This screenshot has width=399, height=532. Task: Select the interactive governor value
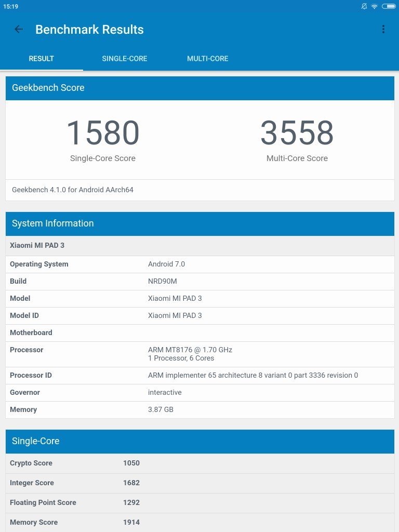point(165,392)
